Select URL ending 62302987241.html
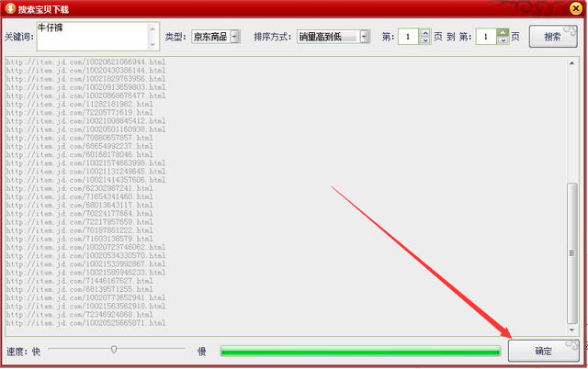 (80, 188)
